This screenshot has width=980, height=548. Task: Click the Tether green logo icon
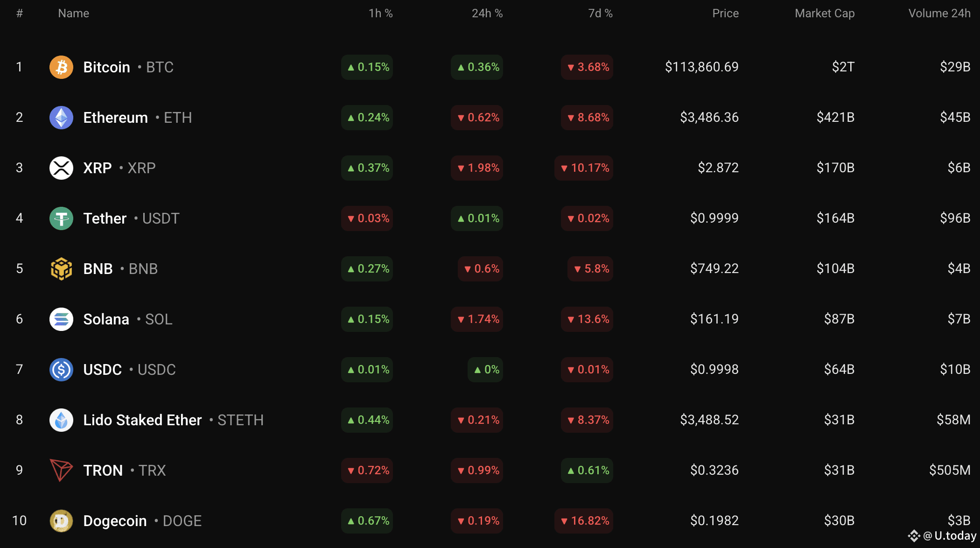61,218
